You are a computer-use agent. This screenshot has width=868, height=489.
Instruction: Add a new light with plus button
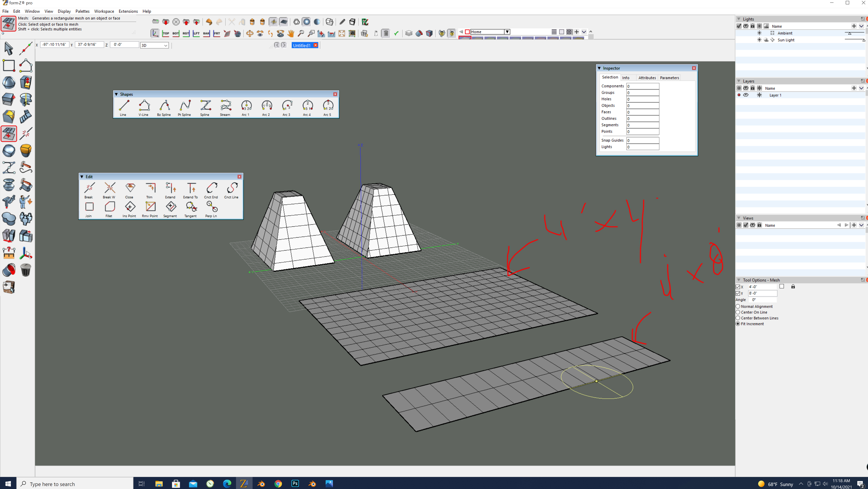[854, 26]
